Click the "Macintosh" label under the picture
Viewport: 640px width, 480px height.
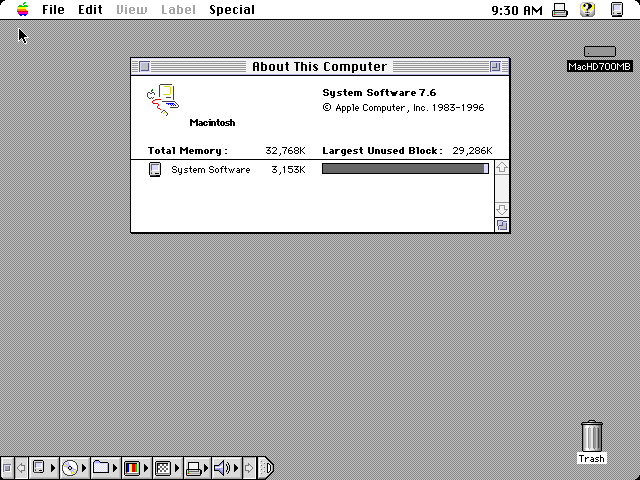pos(212,122)
